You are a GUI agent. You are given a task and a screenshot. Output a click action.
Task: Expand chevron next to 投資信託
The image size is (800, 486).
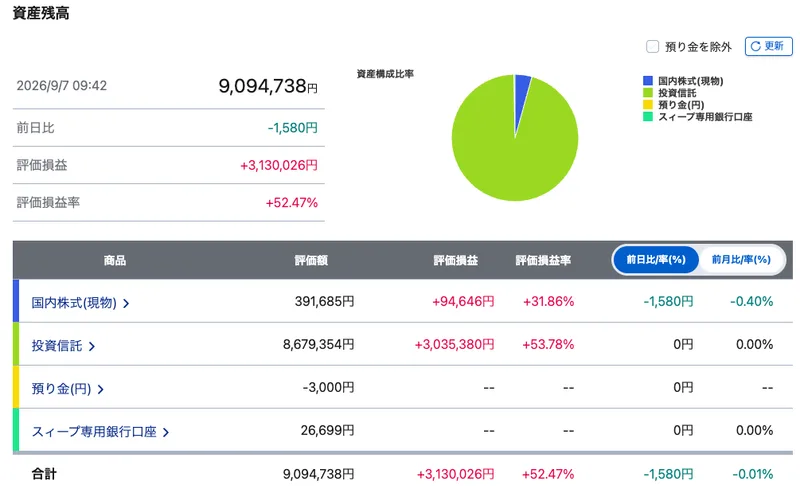[x=92, y=347]
